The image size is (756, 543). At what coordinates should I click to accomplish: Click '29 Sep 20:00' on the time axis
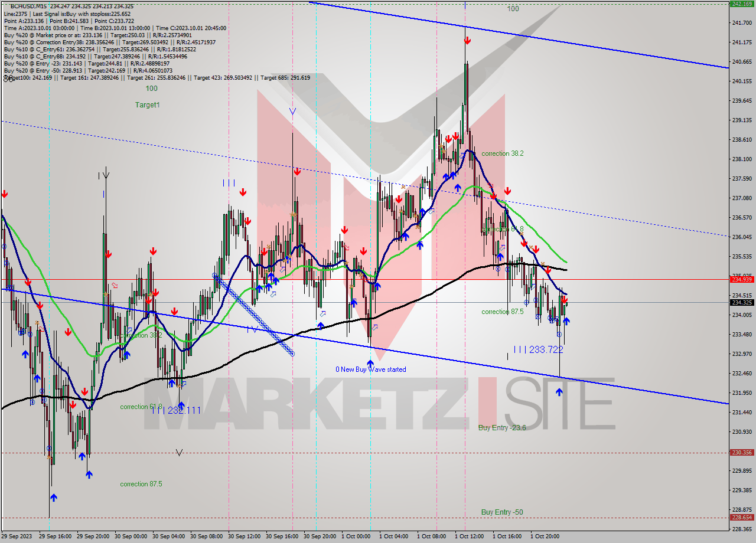[93, 537]
